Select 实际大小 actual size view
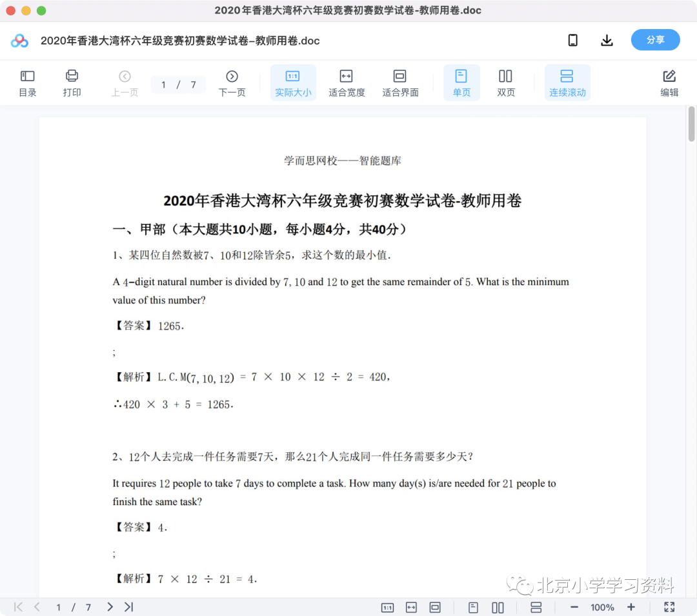This screenshot has height=616, width=697. click(x=293, y=83)
